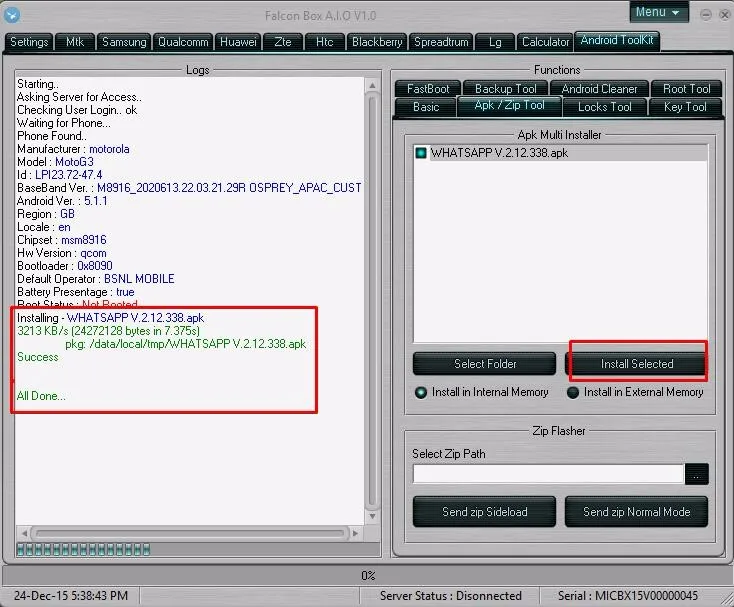
Task: Click the BaseBand Ver. log line
Action: (x=189, y=188)
